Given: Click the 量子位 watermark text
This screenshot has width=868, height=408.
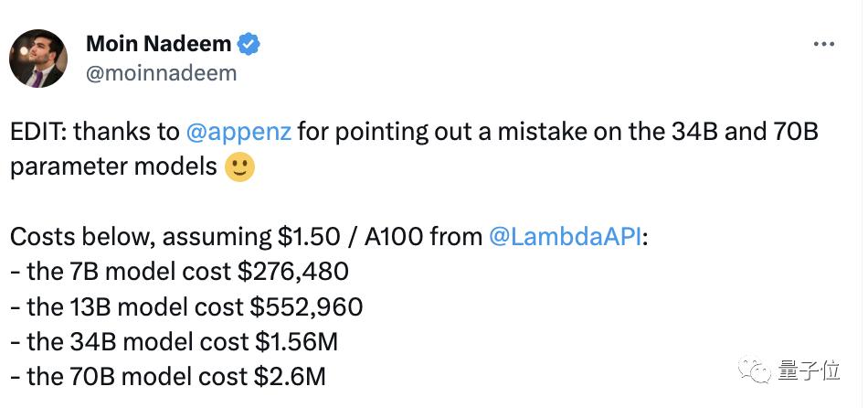Looking at the screenshot, I should tap(809, 370).
